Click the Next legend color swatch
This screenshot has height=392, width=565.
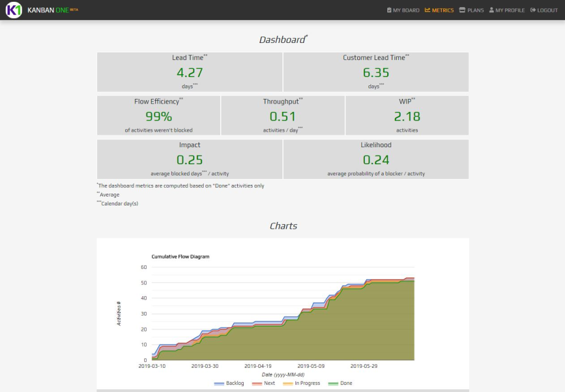click(257, 383)
